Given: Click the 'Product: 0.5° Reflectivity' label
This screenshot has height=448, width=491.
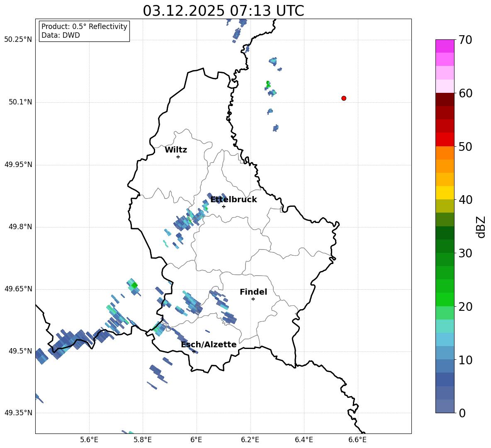Looking at the screenshot, I should (84, 27).
